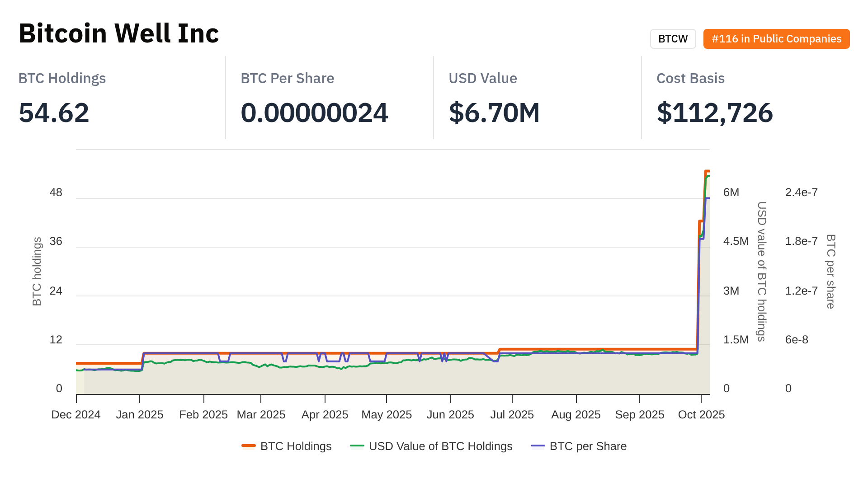Screen dimensions: 868x488
Task: Open the #116 in Public Companies ranking
Action: click(776, 39)
